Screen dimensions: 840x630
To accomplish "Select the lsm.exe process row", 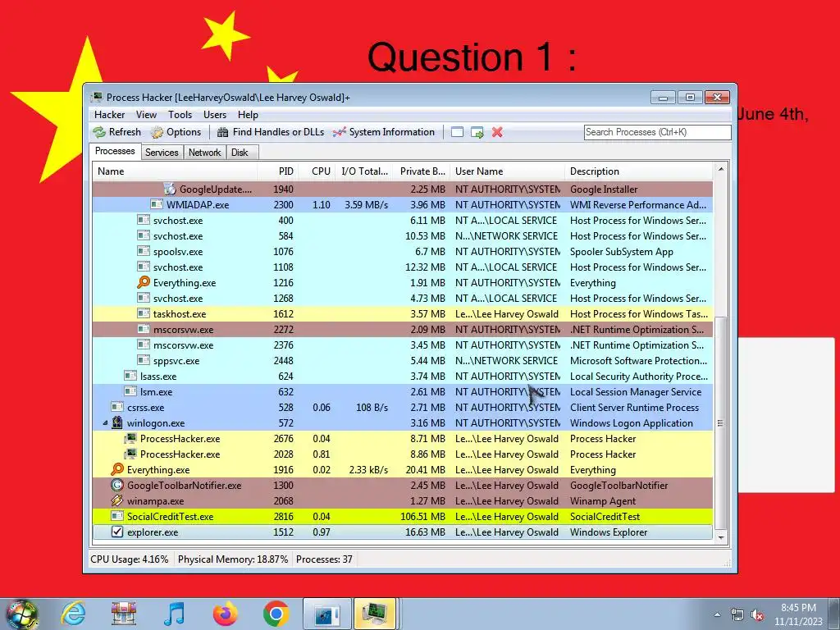I will point(402,391).
